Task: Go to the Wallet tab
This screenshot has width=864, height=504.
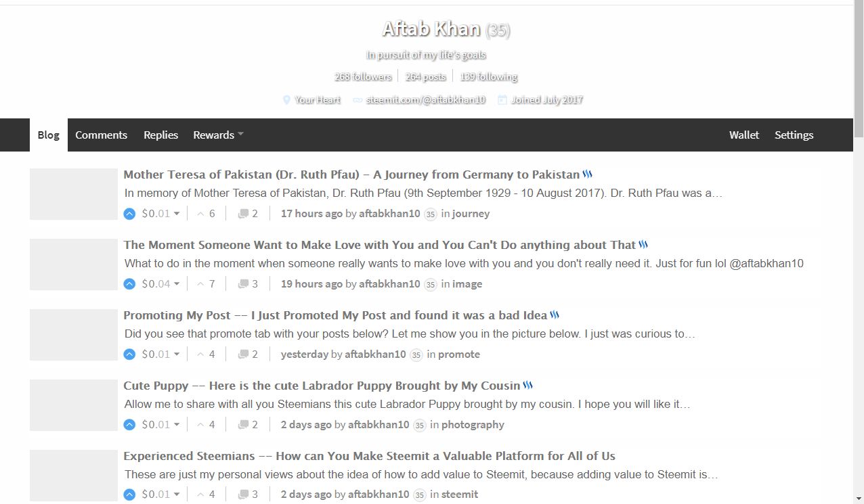Action: point(744,135)
